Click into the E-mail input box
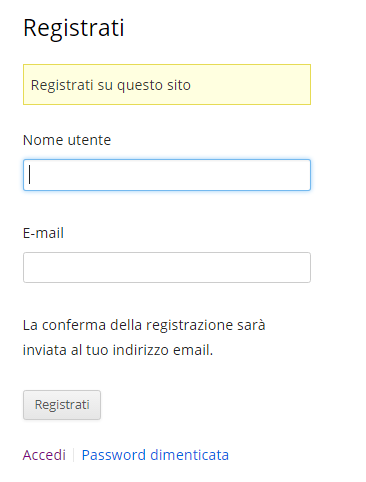Image resolution: width=366 pixels, height=482 pixels. (167, 267)
